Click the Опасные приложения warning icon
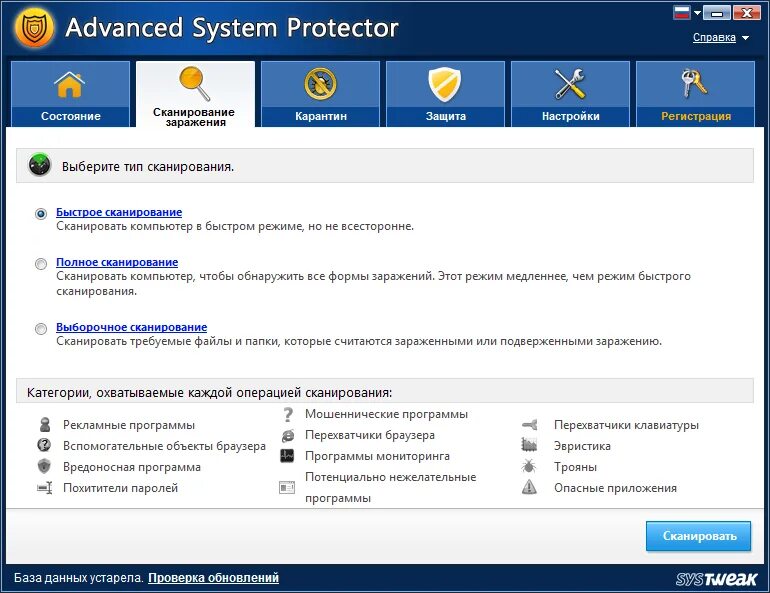The height and width of the screenshot is (593, 770). pos(529,487)
